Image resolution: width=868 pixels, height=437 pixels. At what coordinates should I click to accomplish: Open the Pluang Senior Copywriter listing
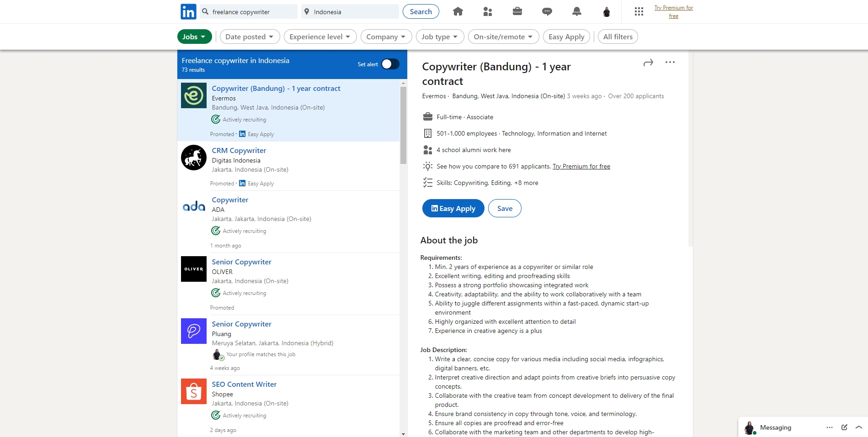click(x=241, y=324)
